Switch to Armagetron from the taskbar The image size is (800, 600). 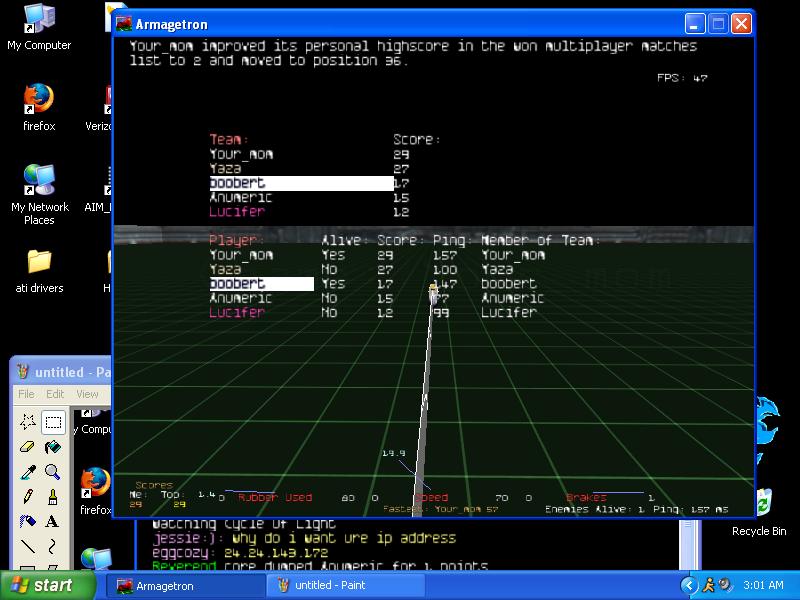(186, 586)
